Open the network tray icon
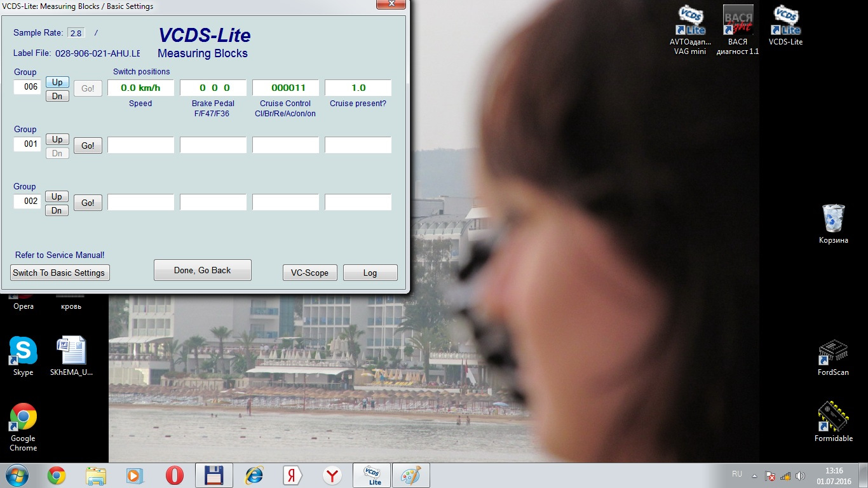Image resolution: width=868 pixels, height=488 pixels. (785, 475)
